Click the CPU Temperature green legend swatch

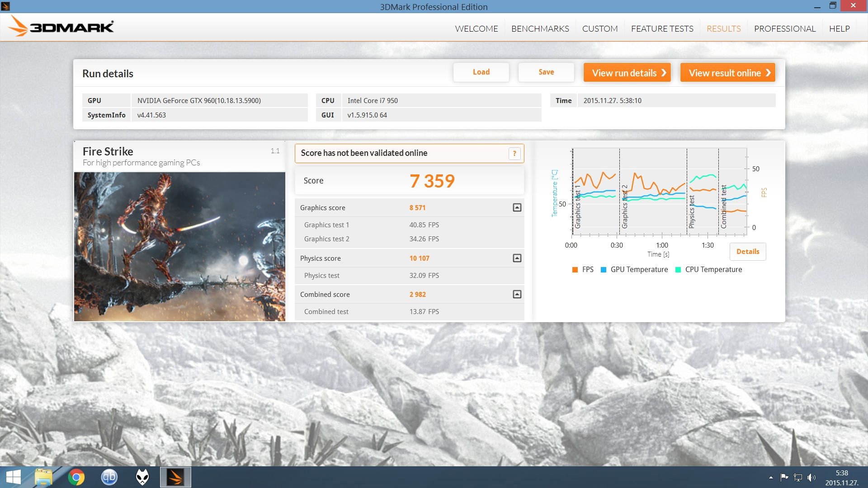[x=678, y=270]
